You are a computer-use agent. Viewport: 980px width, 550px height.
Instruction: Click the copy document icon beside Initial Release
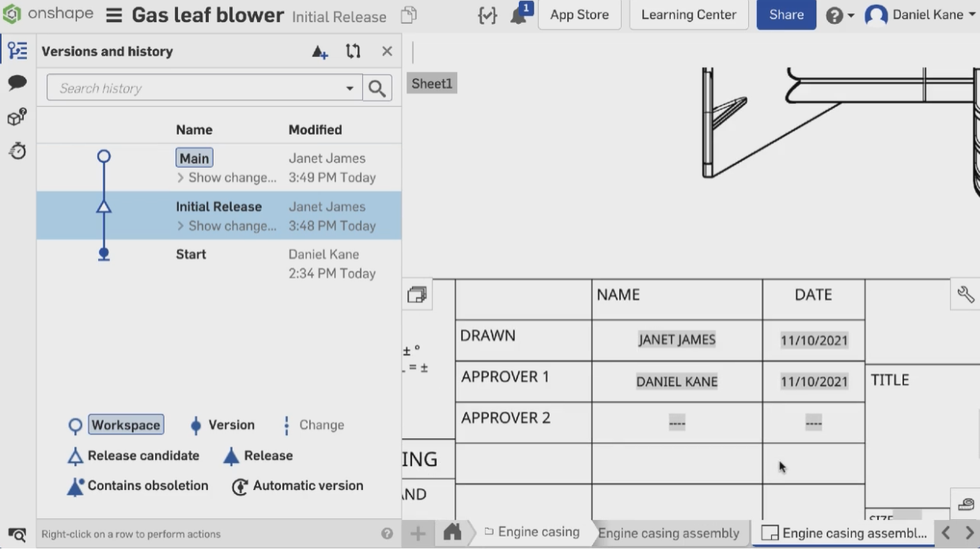click(408, 15)
